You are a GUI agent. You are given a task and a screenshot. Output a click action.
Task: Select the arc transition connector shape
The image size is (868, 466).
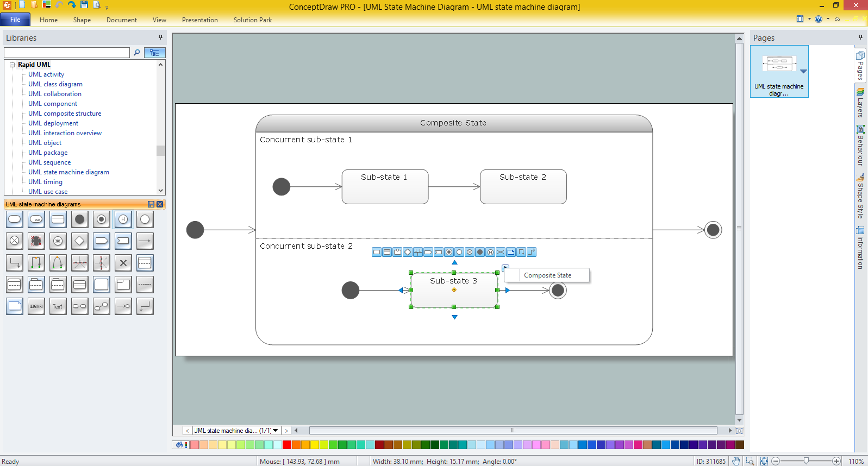coord(58,263)
